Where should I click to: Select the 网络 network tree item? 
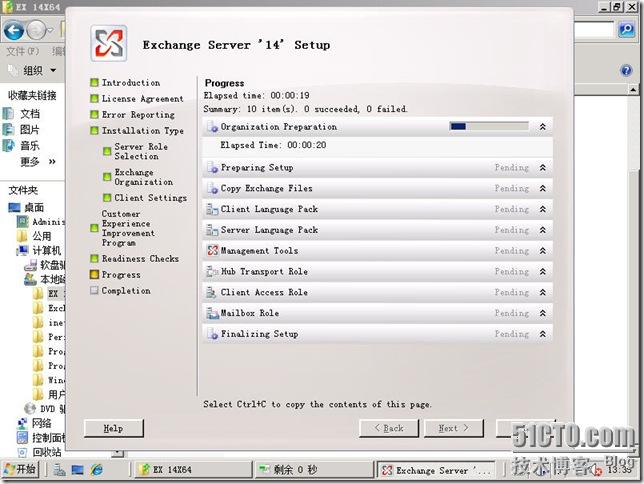(x=35, y=423)
